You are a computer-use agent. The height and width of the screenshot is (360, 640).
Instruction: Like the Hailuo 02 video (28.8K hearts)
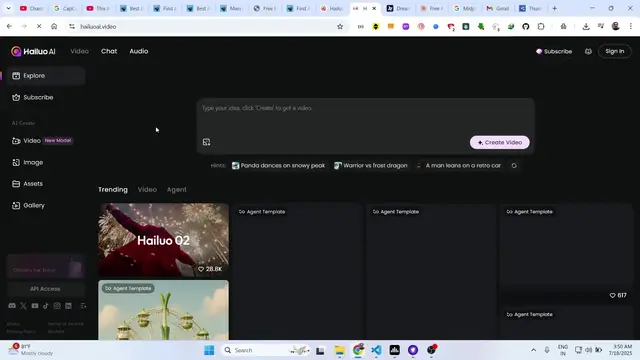[210, 269]
